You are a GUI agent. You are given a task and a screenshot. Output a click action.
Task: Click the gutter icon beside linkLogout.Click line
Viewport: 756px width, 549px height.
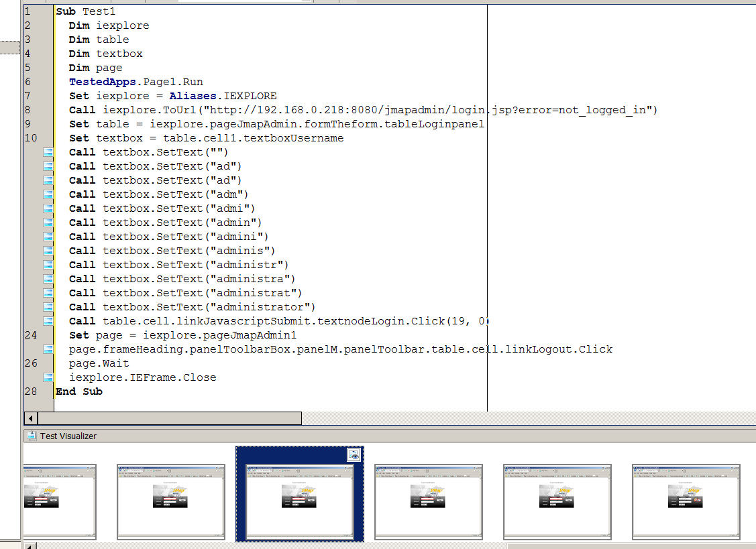(48, 349)
